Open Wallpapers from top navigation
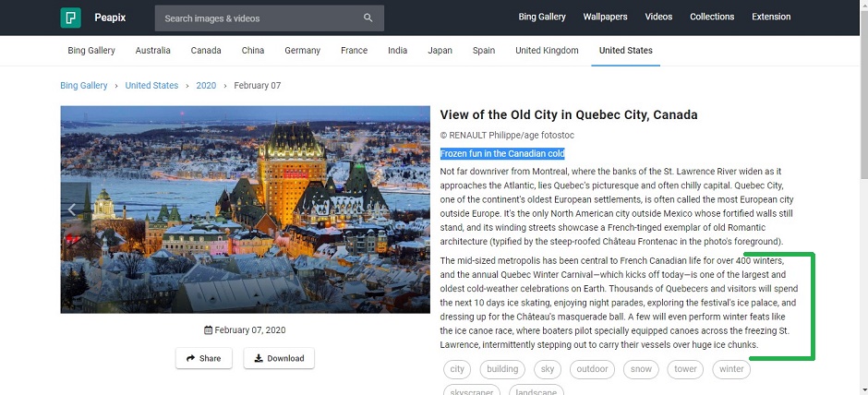868x395 pixels. (x=605, y=17)
